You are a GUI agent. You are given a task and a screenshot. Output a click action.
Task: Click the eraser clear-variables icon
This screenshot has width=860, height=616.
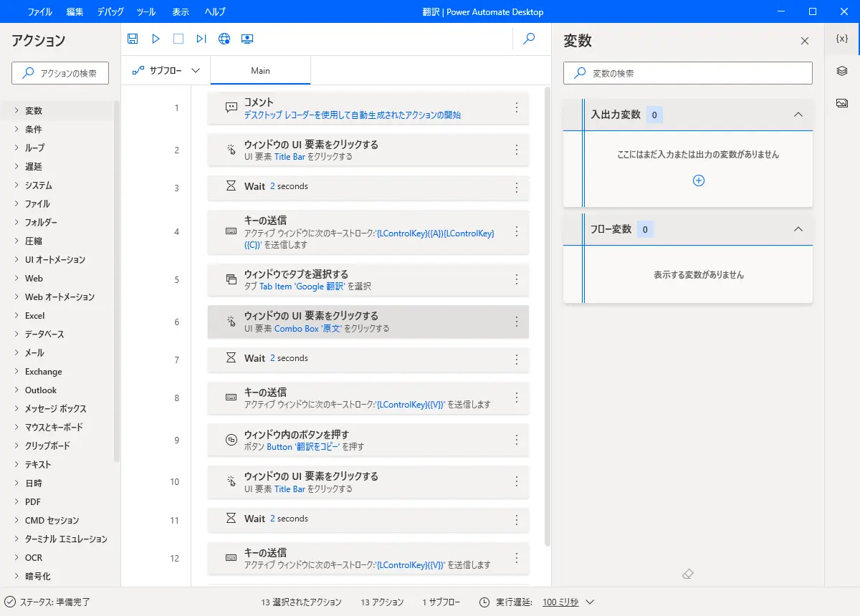[x=688, y=574]
